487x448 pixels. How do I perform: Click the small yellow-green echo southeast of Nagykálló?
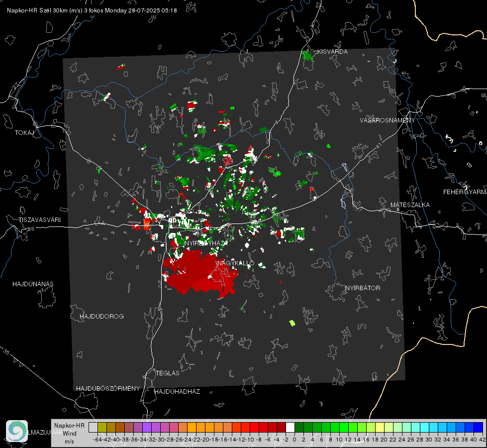coord(292,323)
